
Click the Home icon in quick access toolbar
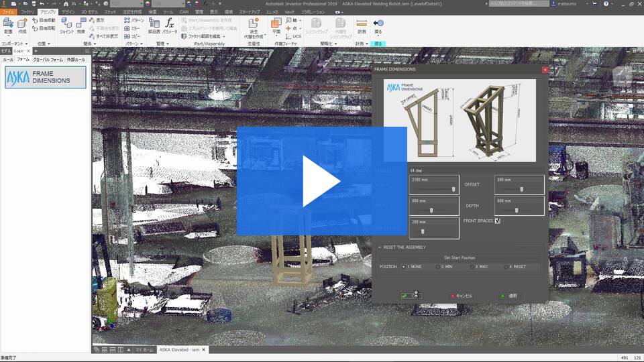pyautogui.click(x=66, y=4)
